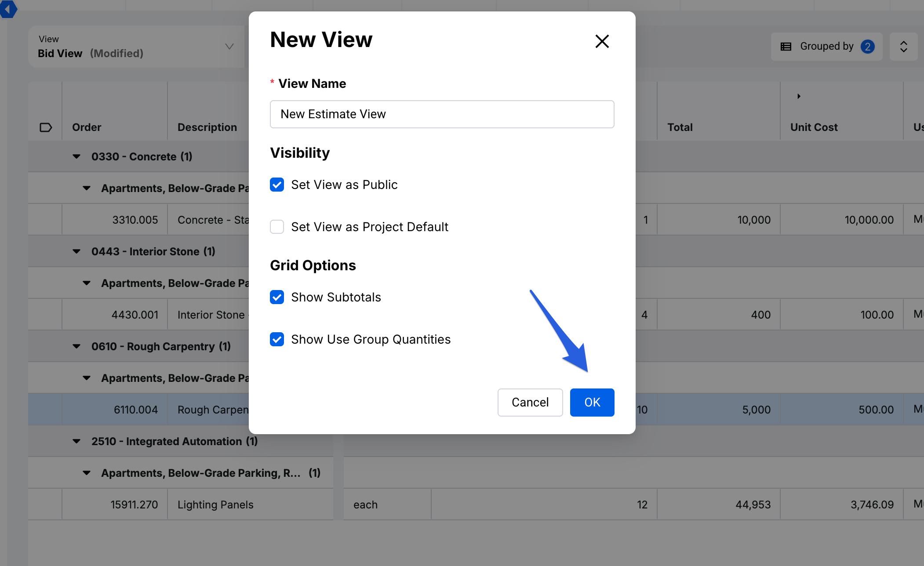This screenshot has width=924, height=566.
Task: Click the blue collapse sidebar arrow icon
Action: point(8,9)
